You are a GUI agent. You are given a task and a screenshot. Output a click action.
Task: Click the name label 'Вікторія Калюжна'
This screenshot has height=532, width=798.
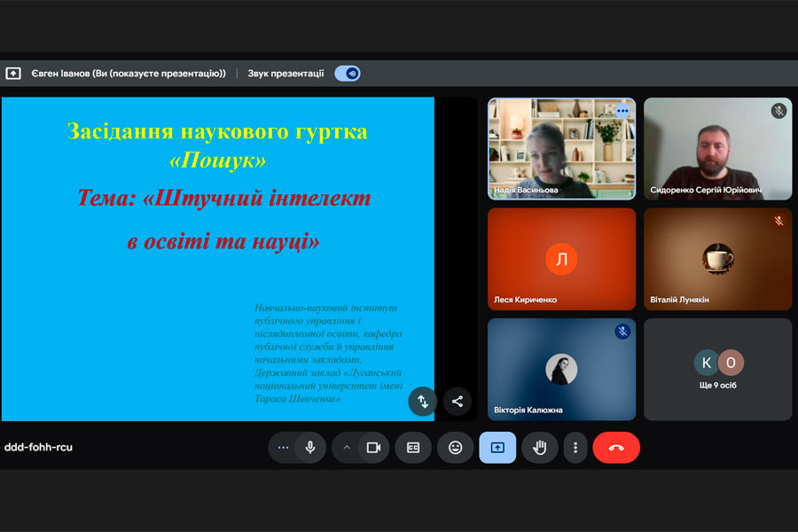(x=528, y=410)
